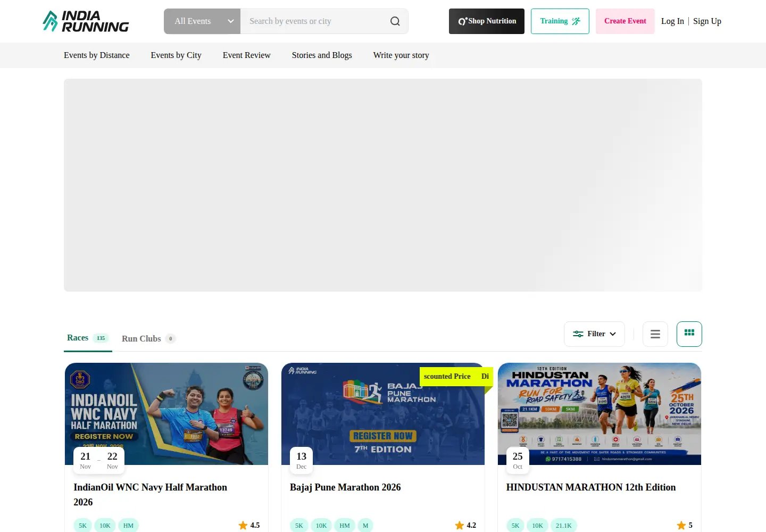
Task: Click the Log In link
Action: click(672, 21)
